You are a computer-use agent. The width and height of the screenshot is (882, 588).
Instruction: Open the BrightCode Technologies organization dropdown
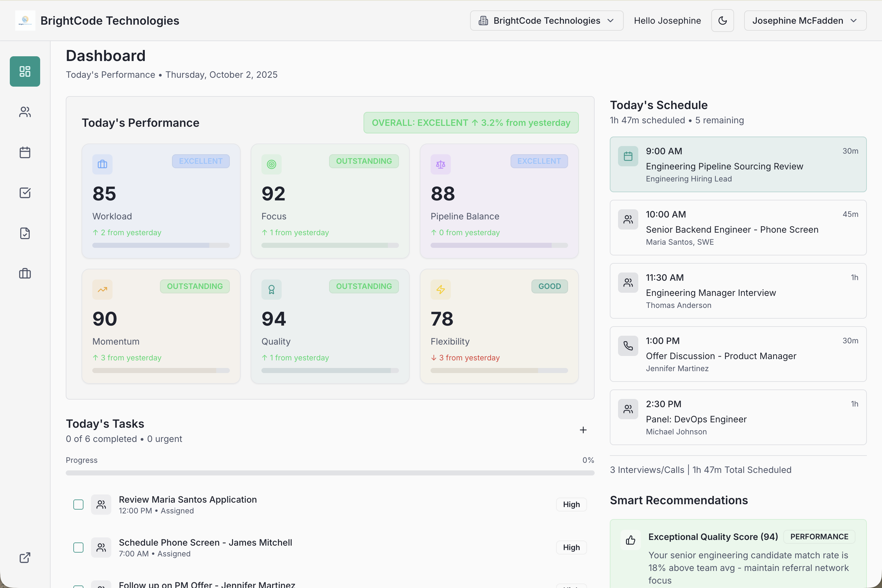click(546, 21)
